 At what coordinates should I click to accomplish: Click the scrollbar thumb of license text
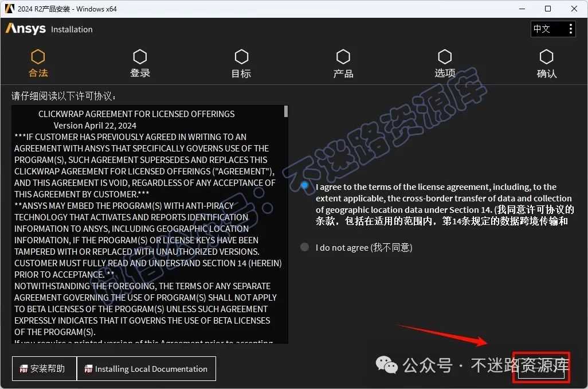pos(286,111)
